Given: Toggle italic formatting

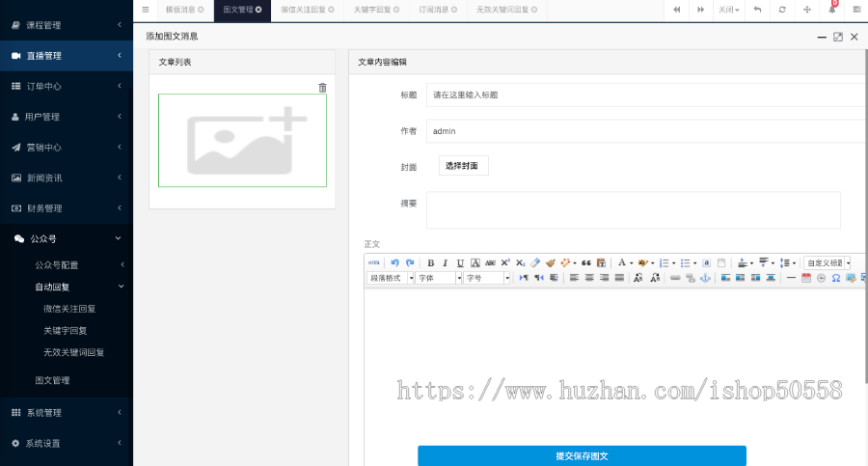Looking at the screenshot, I should coord(445,262).
